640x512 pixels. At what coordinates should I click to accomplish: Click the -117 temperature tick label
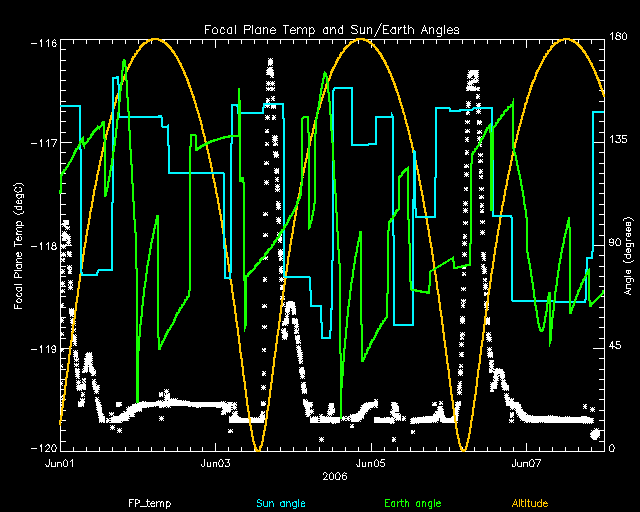(x=42, y=144)
